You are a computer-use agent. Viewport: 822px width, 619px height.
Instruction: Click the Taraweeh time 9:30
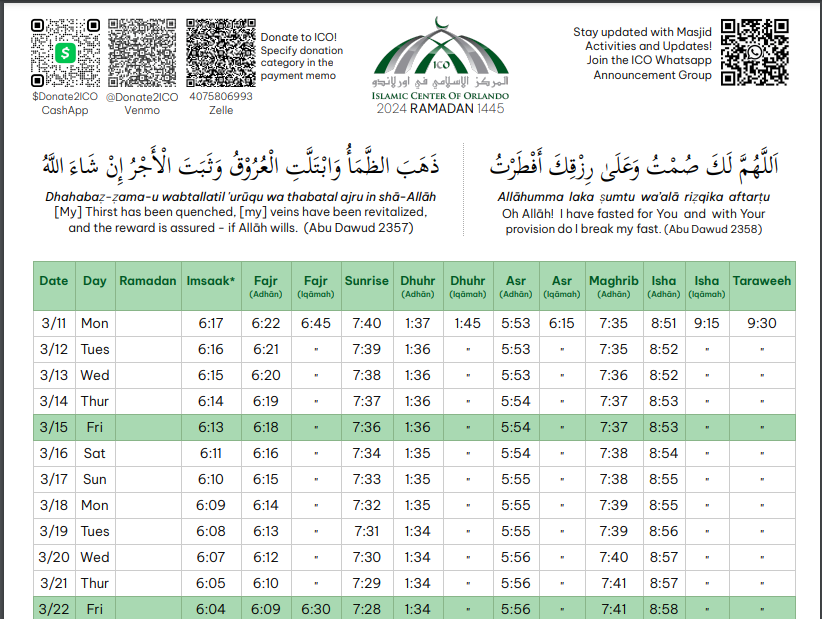click(x=762, y=323)
